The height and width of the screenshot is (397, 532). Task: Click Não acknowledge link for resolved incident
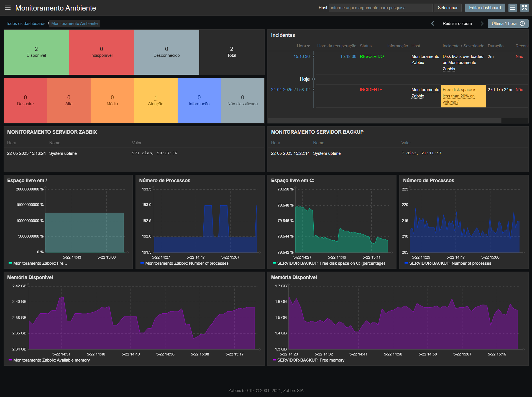[x=519, y=56]
